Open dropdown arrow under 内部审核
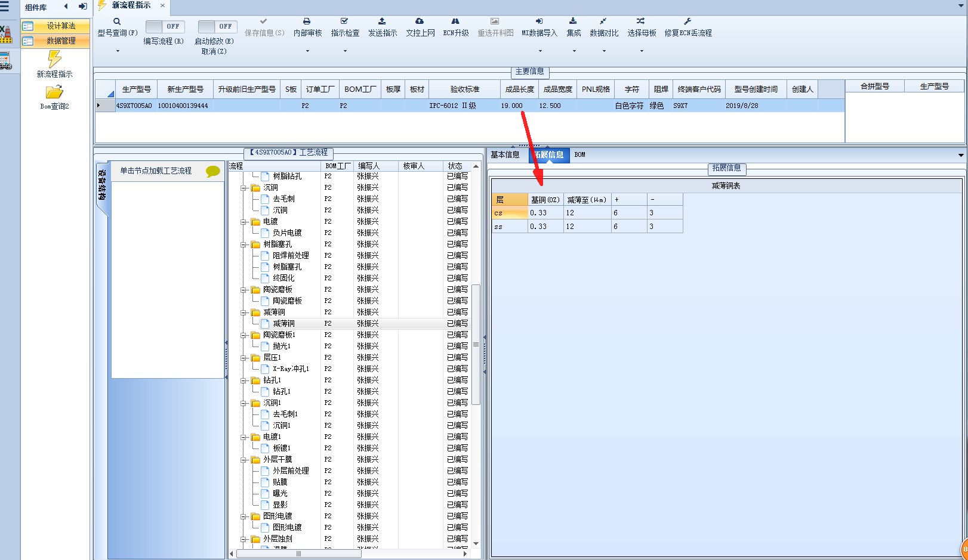This screenshot has height=560, width=968. tap(307, 51)
